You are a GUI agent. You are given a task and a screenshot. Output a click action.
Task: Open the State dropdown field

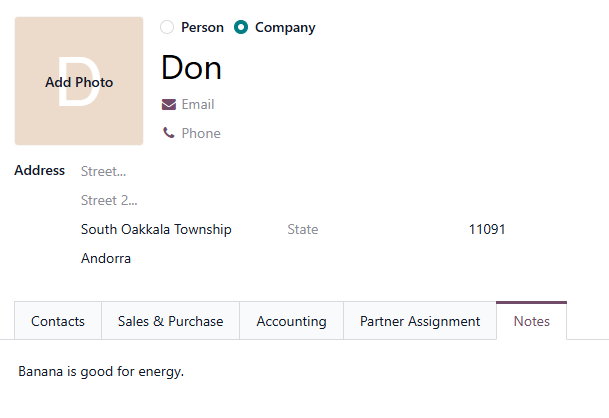[370, 229]
